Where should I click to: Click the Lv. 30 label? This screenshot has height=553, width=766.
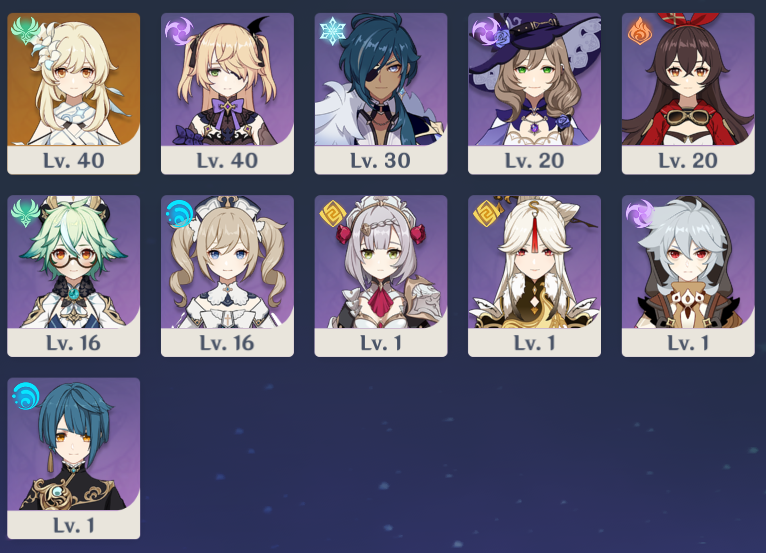click(381, 160)
